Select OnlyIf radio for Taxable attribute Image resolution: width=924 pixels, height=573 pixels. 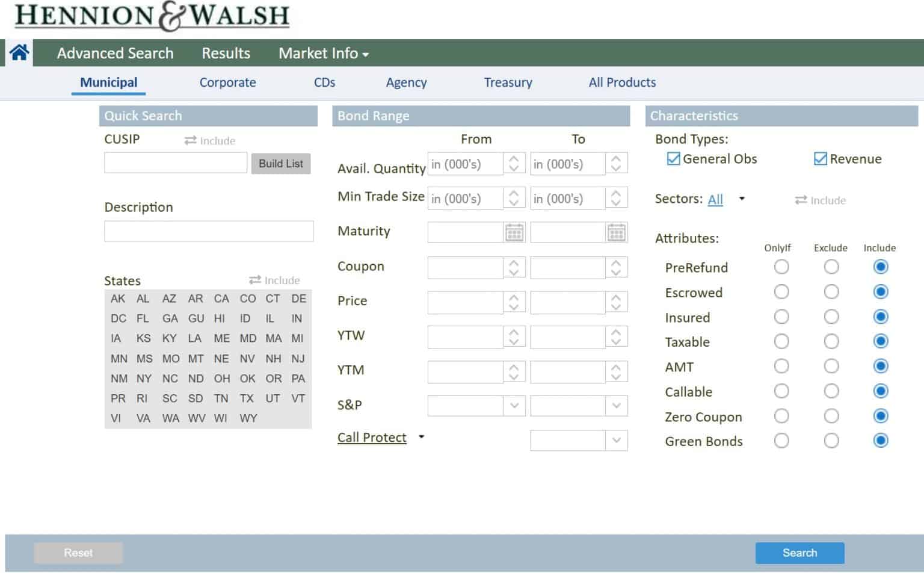(x=781, y=342)
